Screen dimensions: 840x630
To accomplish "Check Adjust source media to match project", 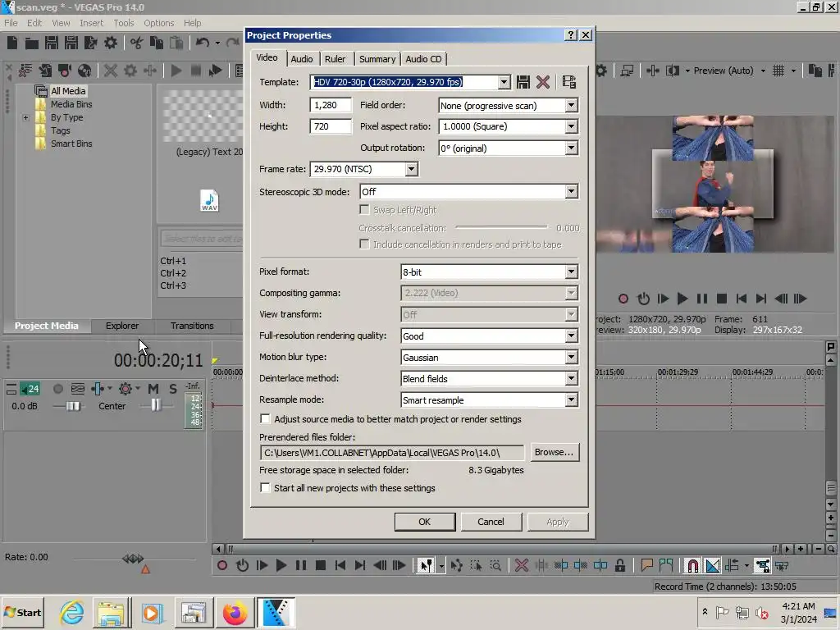I will point(265,419).
